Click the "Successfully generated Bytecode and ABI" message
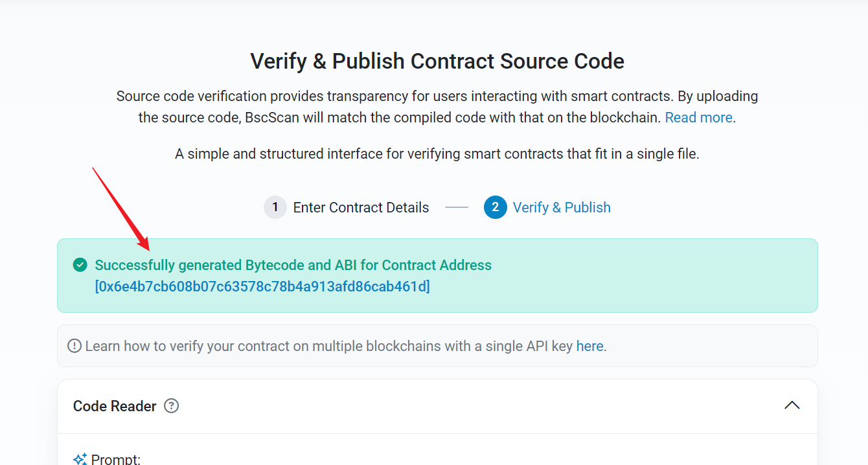Screen dimensions: 868x465 (x=293, y=265)
